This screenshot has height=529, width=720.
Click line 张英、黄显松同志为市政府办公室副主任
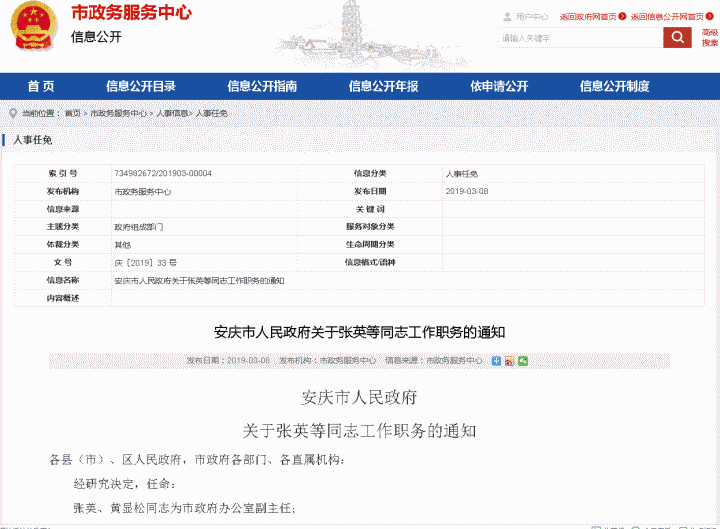185,508
